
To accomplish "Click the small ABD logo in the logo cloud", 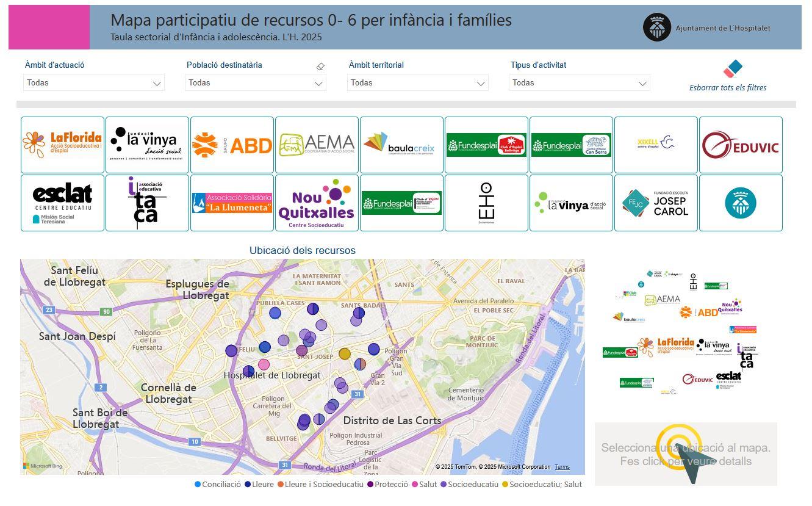I will click(699, 313).
